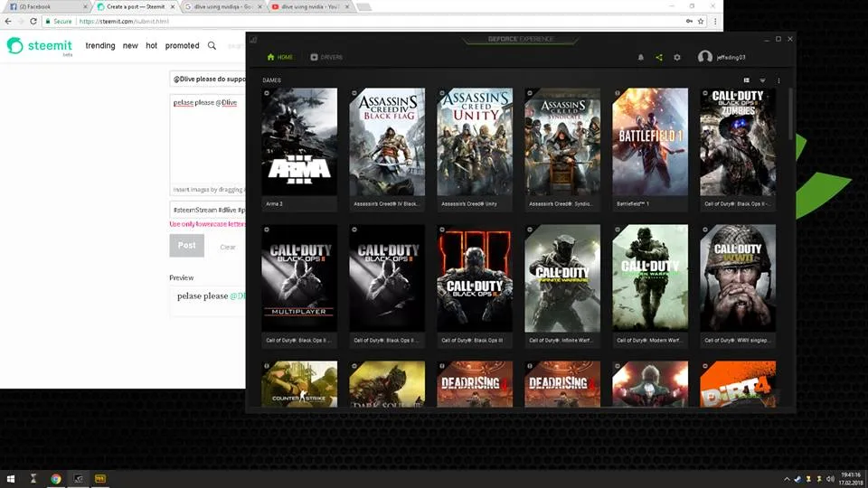
Task: Expand hidden system tray icons chevron
Action: [787, 479]
